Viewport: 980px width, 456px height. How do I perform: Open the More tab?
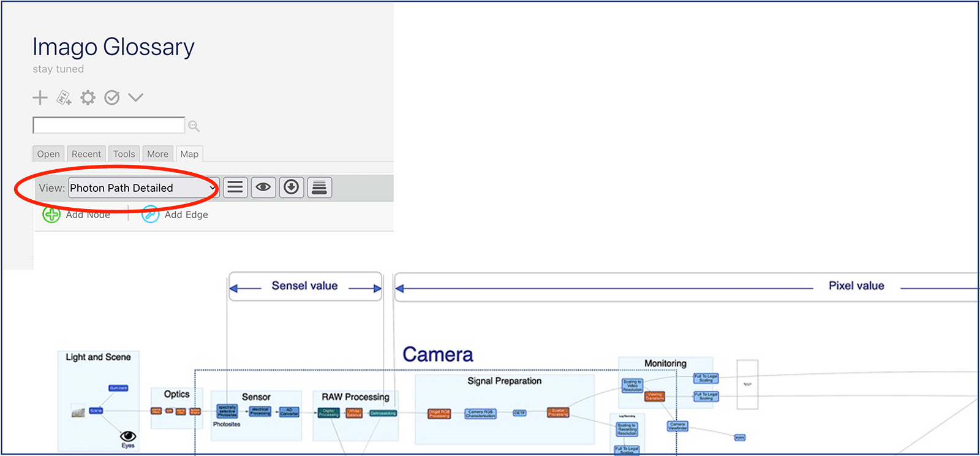point(157,154)
